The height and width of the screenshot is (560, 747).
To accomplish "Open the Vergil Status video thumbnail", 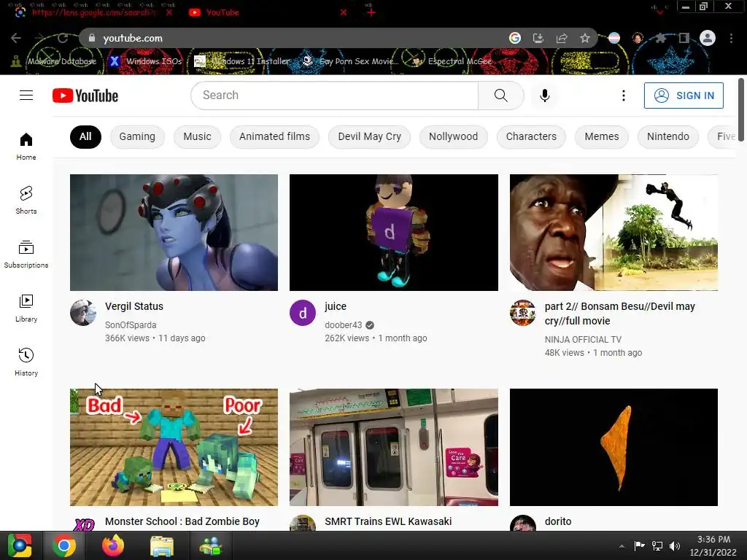I will click(174, 233).
